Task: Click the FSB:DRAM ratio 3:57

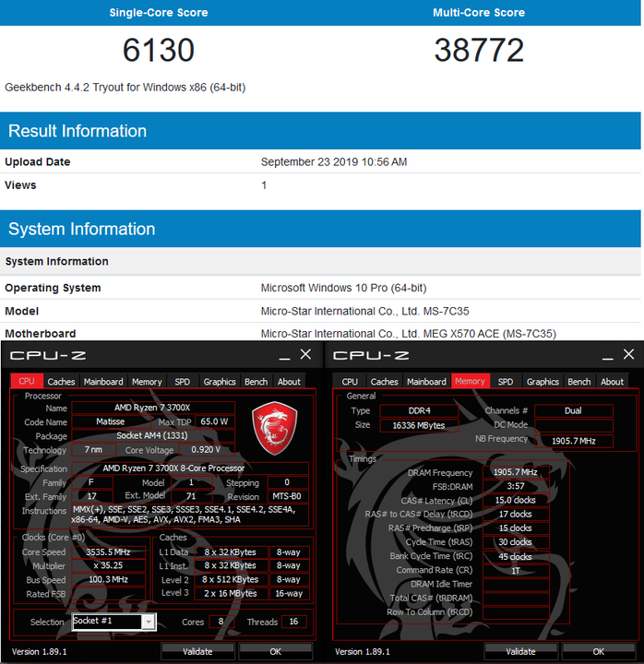Action: coord(516,486)
